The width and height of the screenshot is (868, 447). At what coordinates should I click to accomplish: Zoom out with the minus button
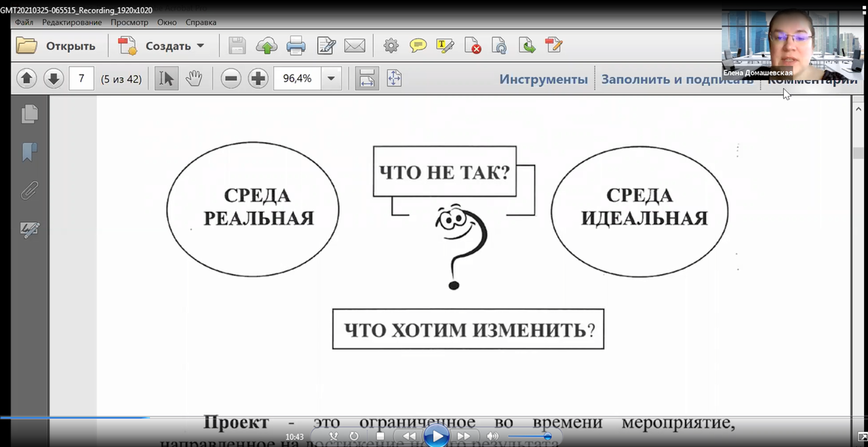click(x=231, y=79)
